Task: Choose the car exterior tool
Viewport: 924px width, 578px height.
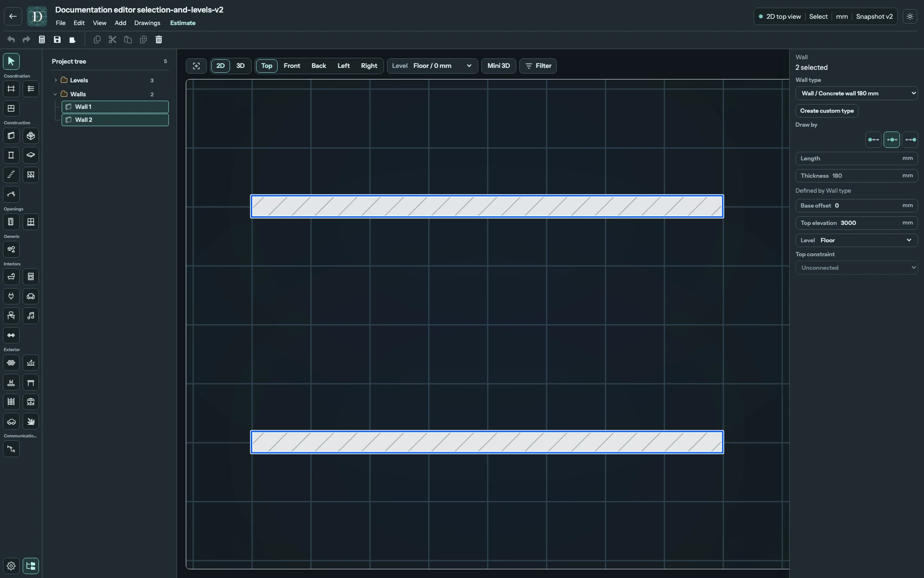Action: click(11, 421)
